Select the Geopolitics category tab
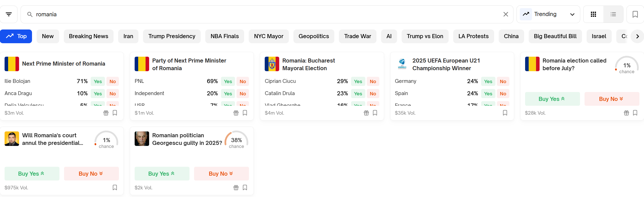The width and height of the screenshot is (644, 197). tap(313, 36)
